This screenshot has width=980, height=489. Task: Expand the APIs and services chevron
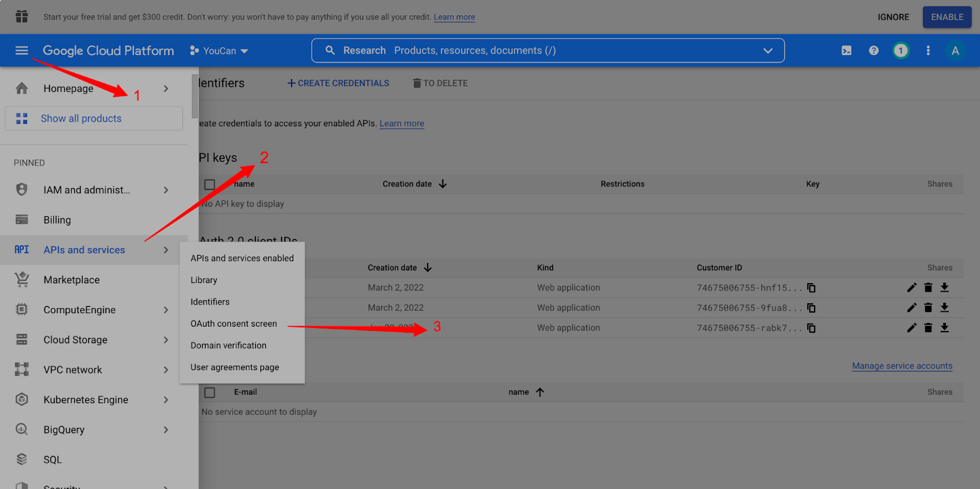(166, 250)
